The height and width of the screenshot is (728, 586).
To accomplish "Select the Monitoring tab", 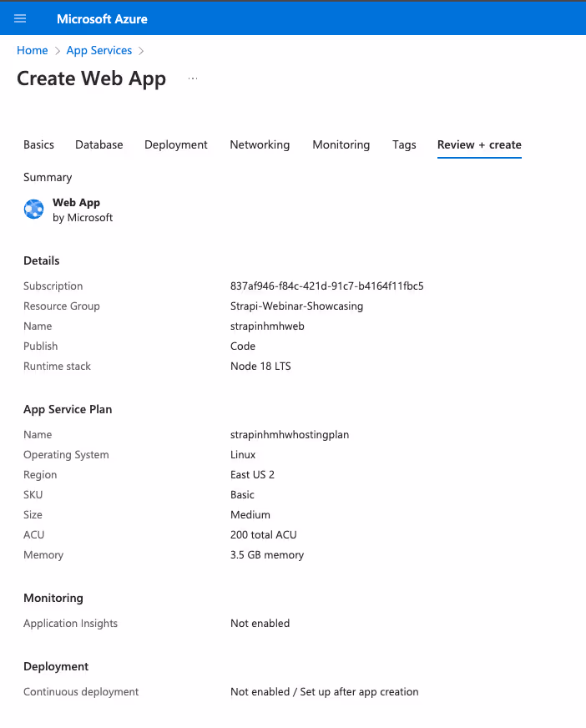I will pyautogui.click(x=341, y=145).
